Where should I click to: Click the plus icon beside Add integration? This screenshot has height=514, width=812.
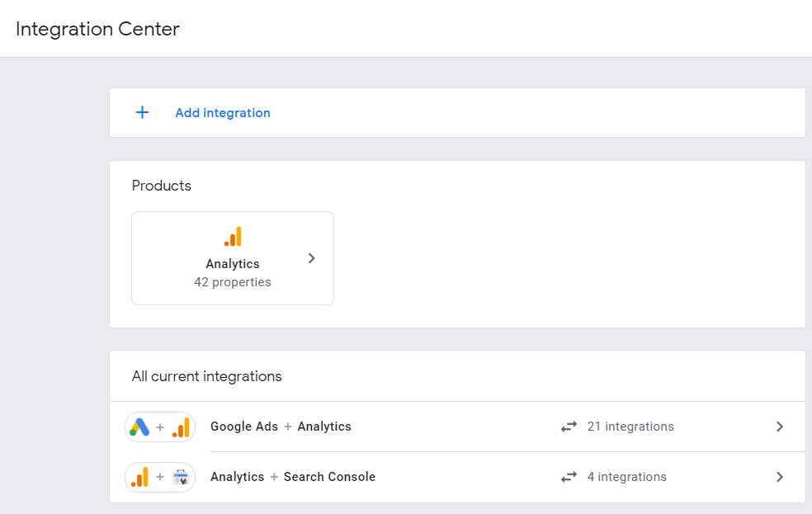tap(142, 112)
